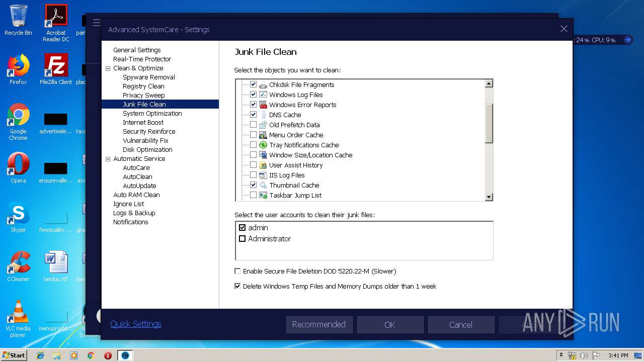Collapse the Clean & Optimize tree node
644x362 pixels.
[108, 68]
